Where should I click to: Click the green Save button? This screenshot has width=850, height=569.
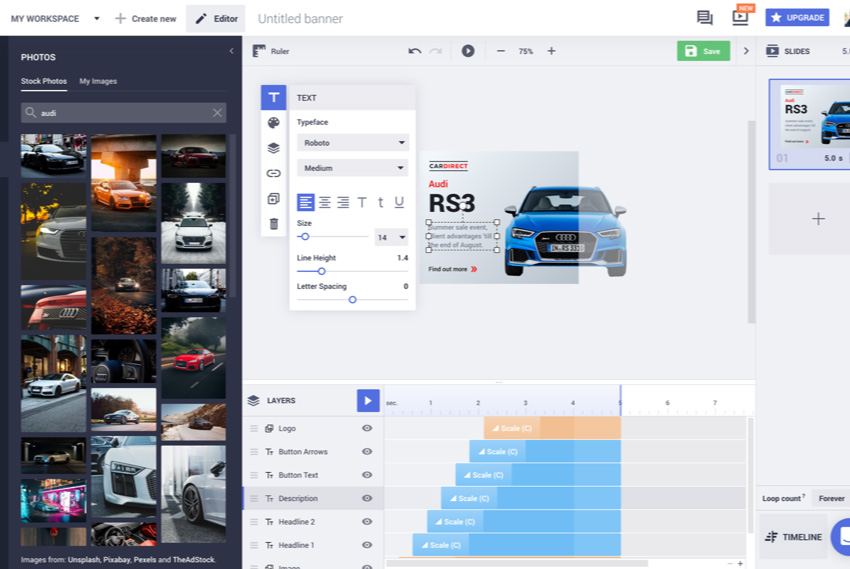[x=703, y=51]
